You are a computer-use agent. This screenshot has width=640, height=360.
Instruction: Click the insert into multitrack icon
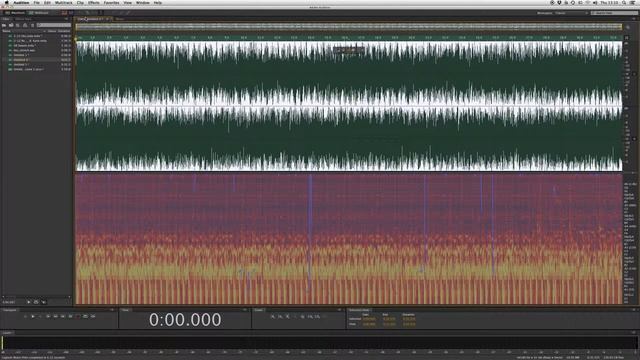[25, 25]
